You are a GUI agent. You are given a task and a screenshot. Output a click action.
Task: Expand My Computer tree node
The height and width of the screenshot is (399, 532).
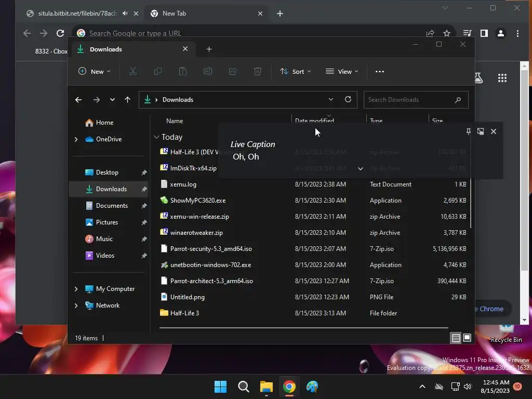coord(76,289)
